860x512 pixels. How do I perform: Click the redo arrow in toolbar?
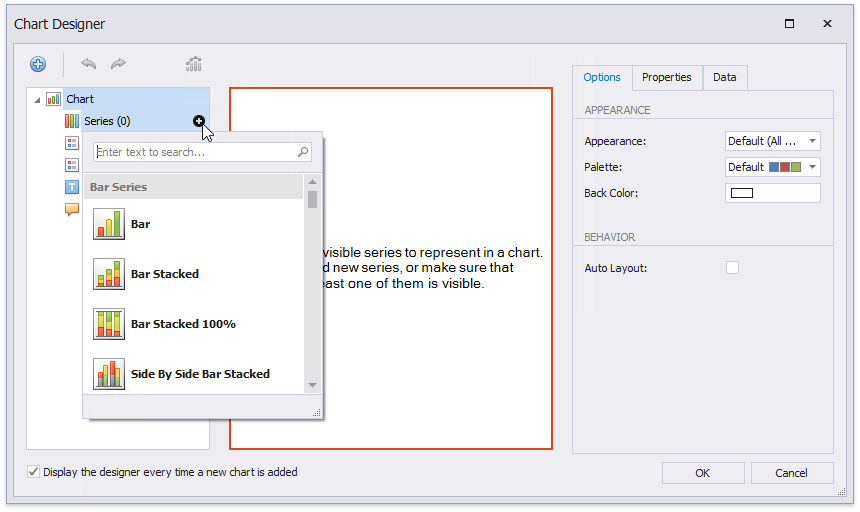coord(118,65)
